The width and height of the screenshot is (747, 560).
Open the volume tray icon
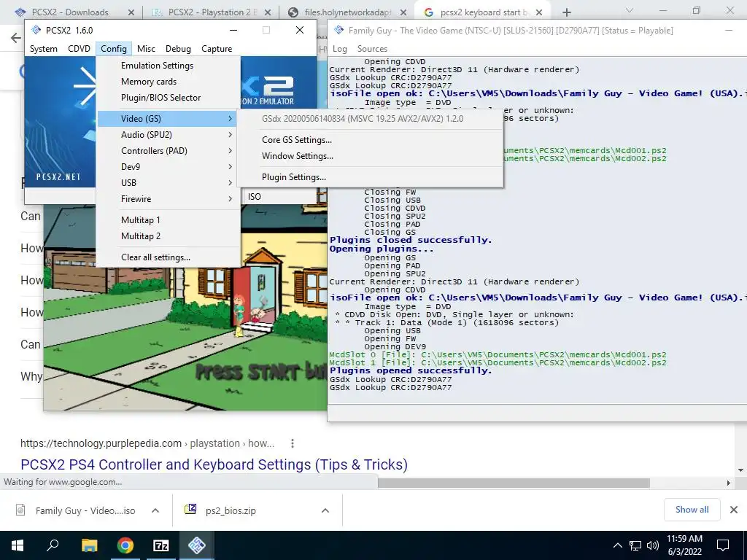click(x=653, y=545)
